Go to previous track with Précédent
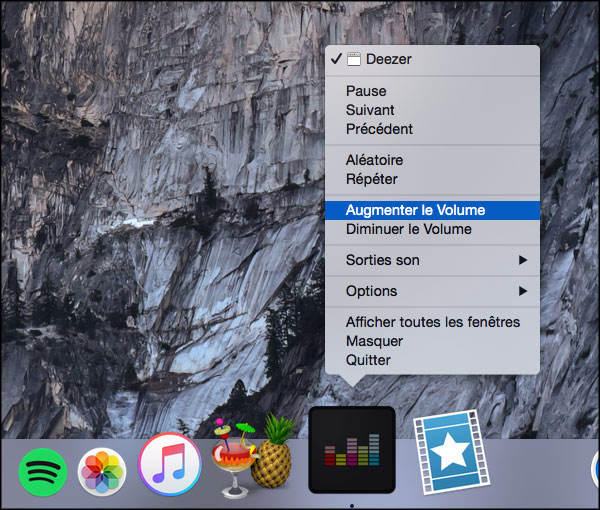Image resolution: width=600 pixels, height=510 pixels. [379, 129]
